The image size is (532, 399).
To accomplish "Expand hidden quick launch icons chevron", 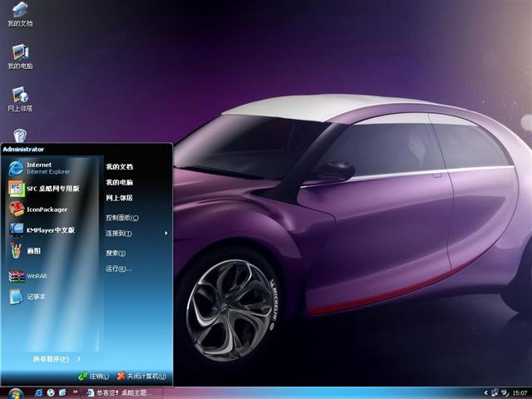I will pos(73,392).
